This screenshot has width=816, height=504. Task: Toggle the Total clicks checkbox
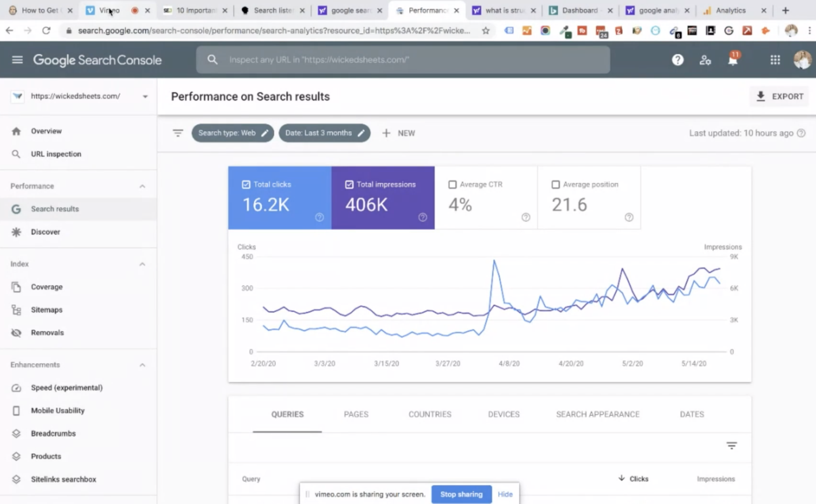pyautogui.click(x=245, y=185)
